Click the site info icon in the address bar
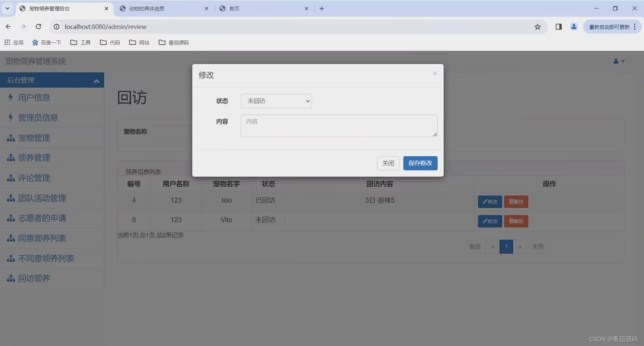The image size is (644, 346). 56,27
